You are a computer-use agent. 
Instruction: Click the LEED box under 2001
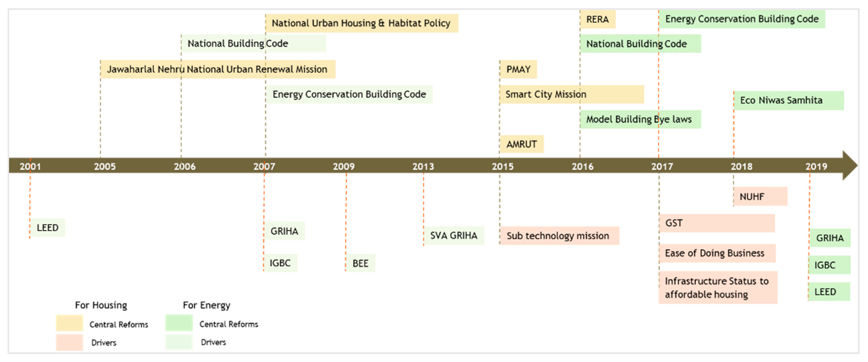click(x=48, y=228)
